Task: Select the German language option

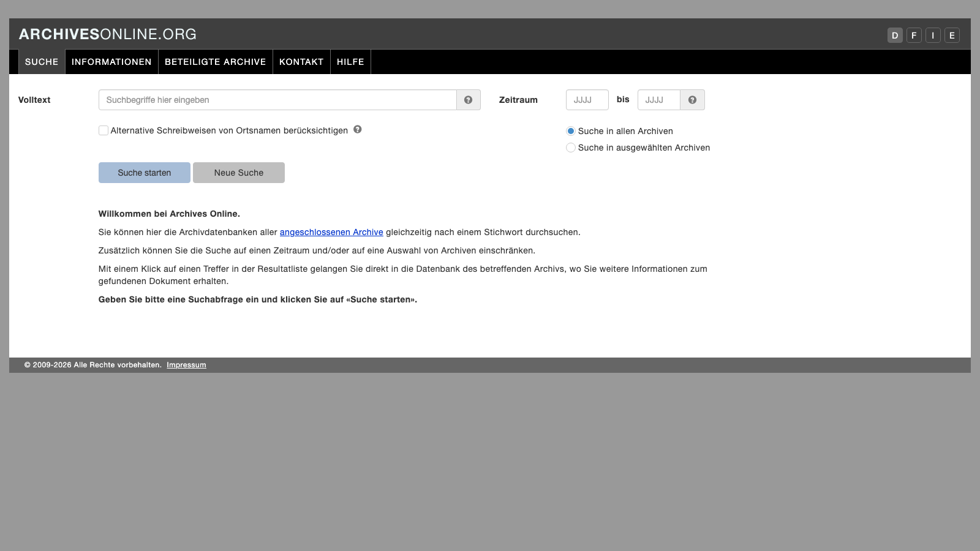Action: (x=894, y=35)
